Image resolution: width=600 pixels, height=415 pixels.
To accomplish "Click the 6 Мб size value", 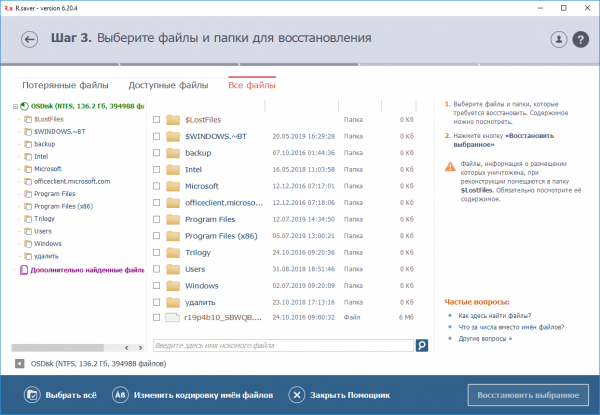I will click(x=406, y=317).
